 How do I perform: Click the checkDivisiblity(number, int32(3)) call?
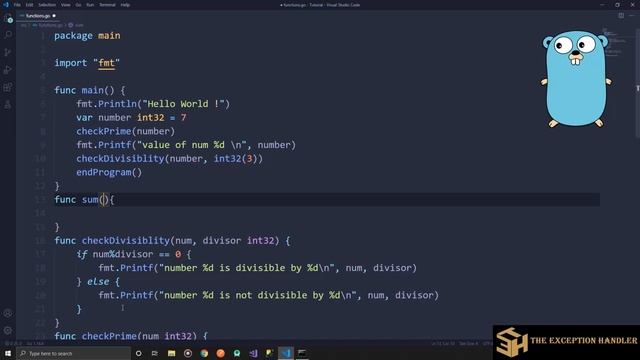(169, 158)
